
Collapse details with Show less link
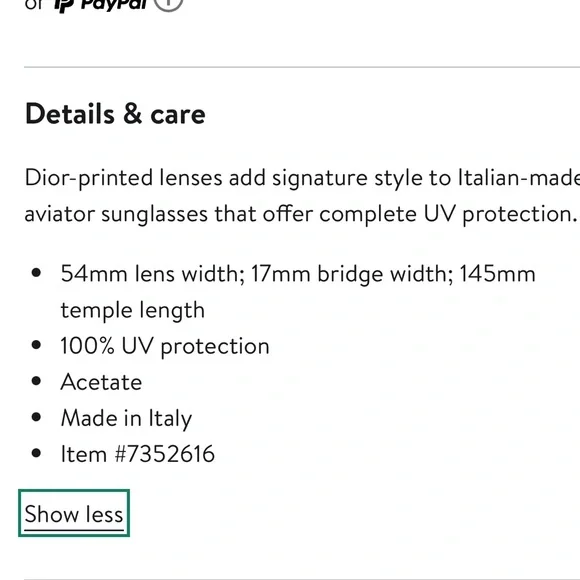click(x=74, y=514)
